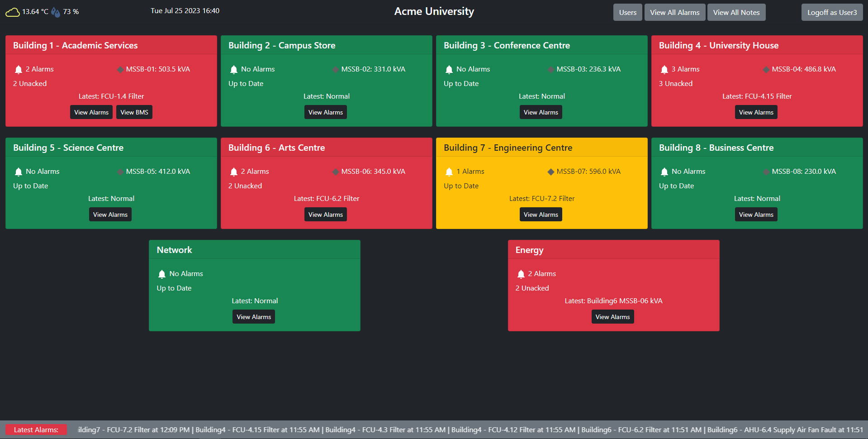Screen dimensions: 868x439
Task: Click the bell icon on Science Centre card
Action: (19, 172)
